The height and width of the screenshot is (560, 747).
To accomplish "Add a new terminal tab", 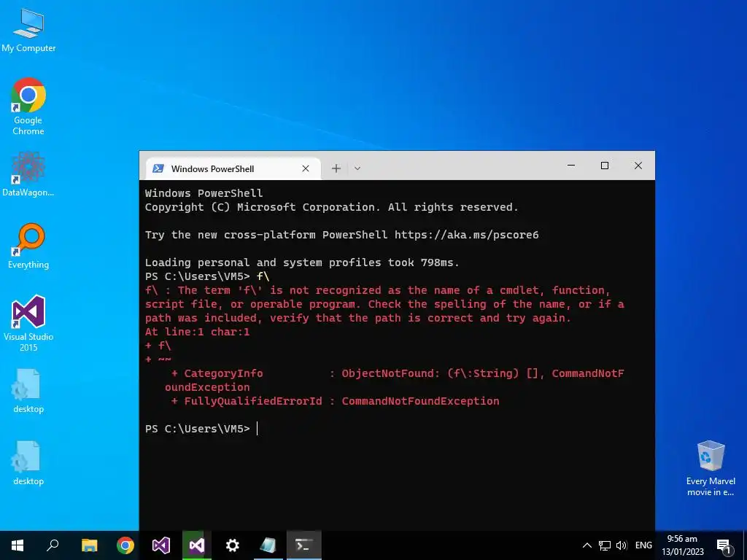I will pyautogui.click(x=336, y=168).
